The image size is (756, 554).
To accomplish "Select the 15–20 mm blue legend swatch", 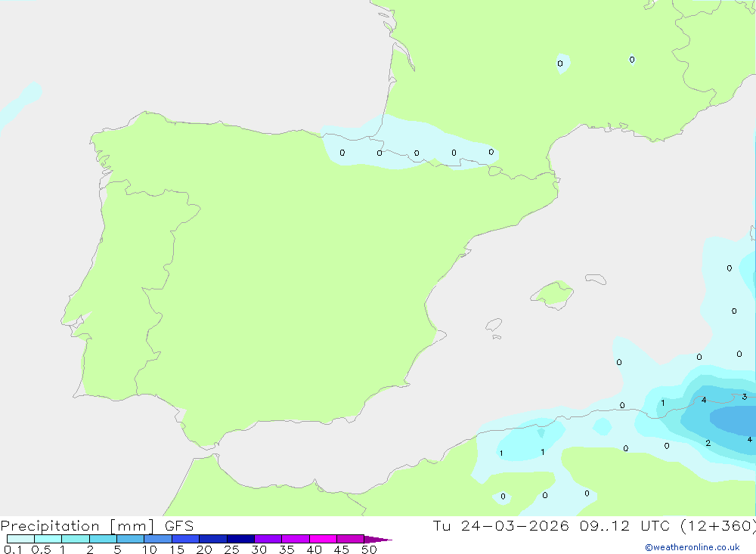I will coord(185,539).
